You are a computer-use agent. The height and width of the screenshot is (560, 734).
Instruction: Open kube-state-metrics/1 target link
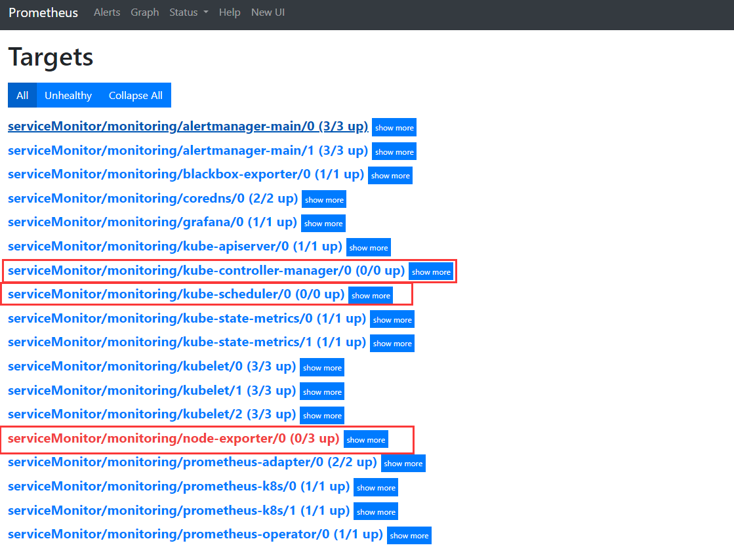click(187, 342)
